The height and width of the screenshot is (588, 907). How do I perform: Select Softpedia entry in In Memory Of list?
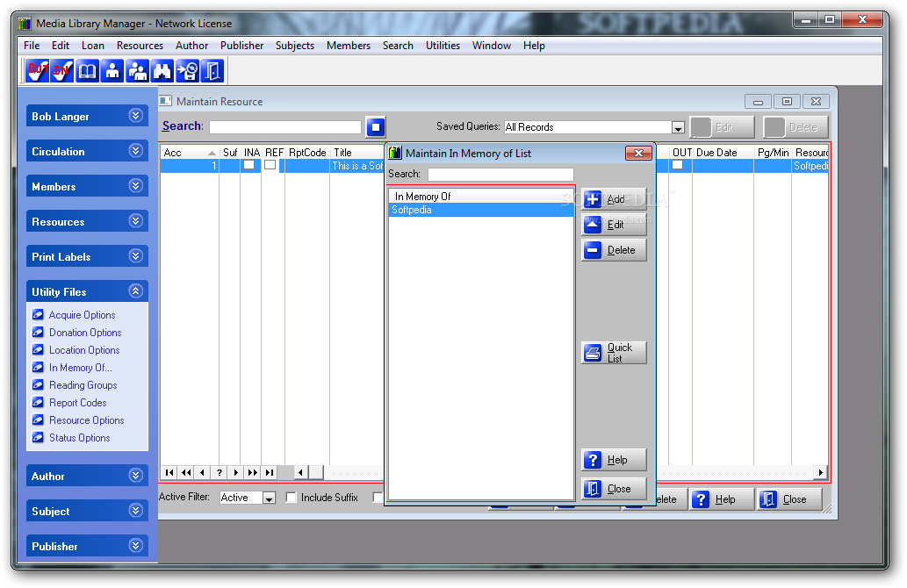click(x=481, y=210)
